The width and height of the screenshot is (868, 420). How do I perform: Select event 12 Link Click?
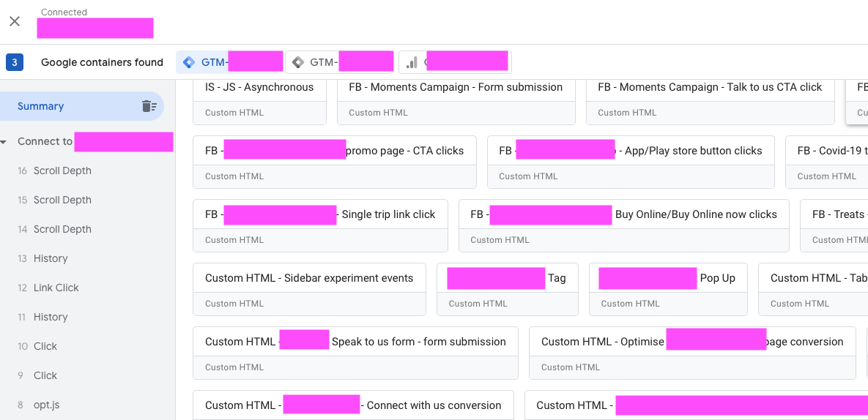coord(56,288)
